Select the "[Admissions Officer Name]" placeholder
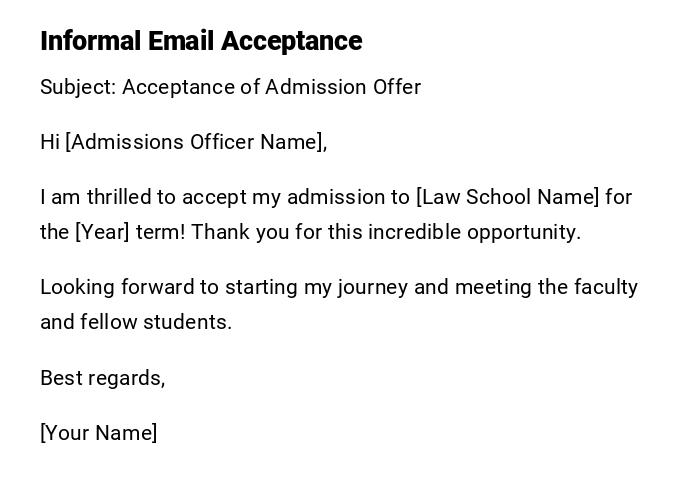Screen dimensions: 700x495 pyautogui.click(x=196, y=142)
